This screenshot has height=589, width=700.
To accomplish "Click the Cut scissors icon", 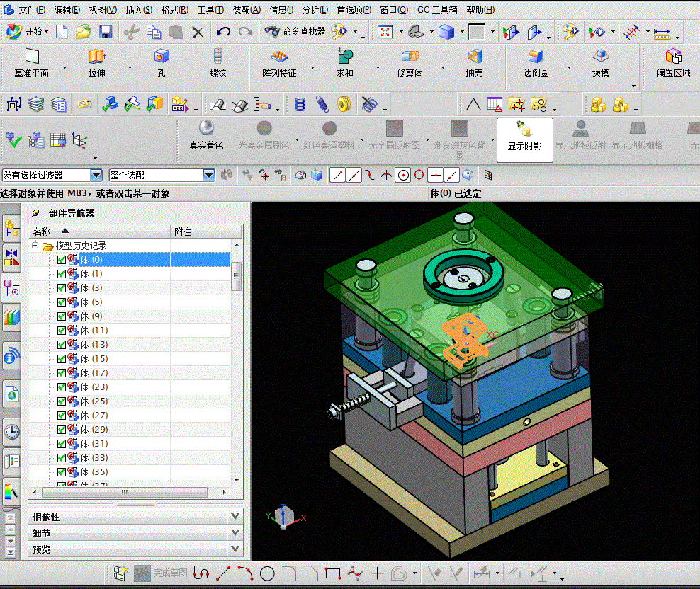I will click(x=131, y=32).
